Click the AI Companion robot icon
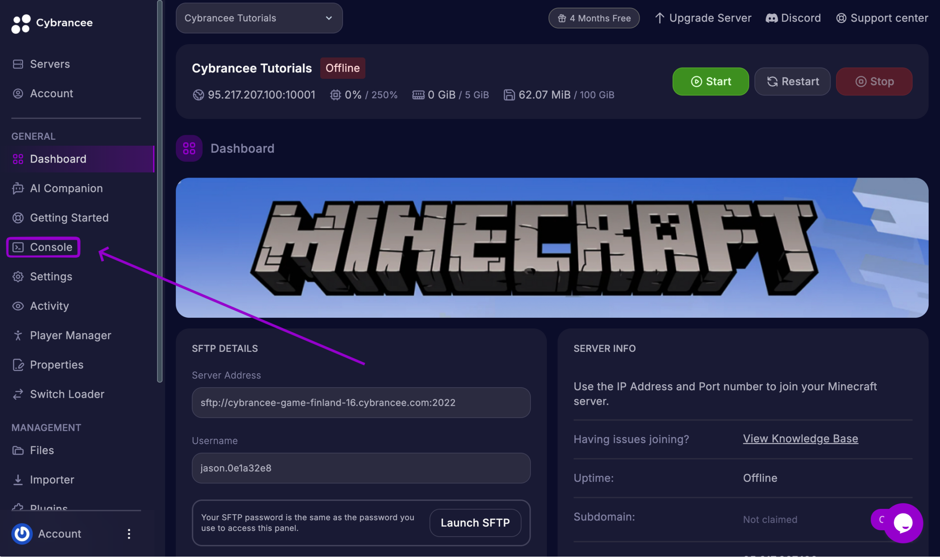This screenshot has height=560, width=940. [18, 189]
